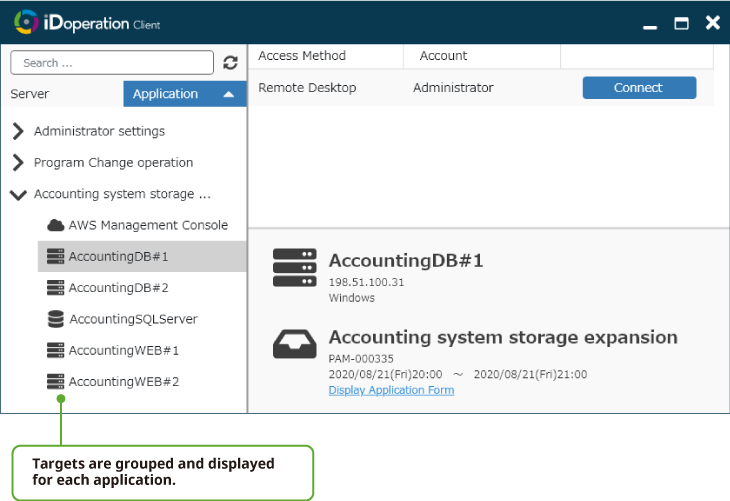Click the Accounting system storage ... label
Screen dimensions: 730x501
click(122, 194)
